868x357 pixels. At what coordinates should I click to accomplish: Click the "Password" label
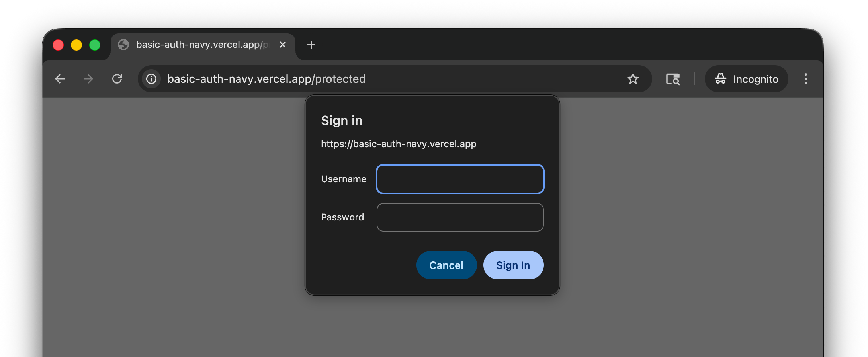tap(342, 217)
